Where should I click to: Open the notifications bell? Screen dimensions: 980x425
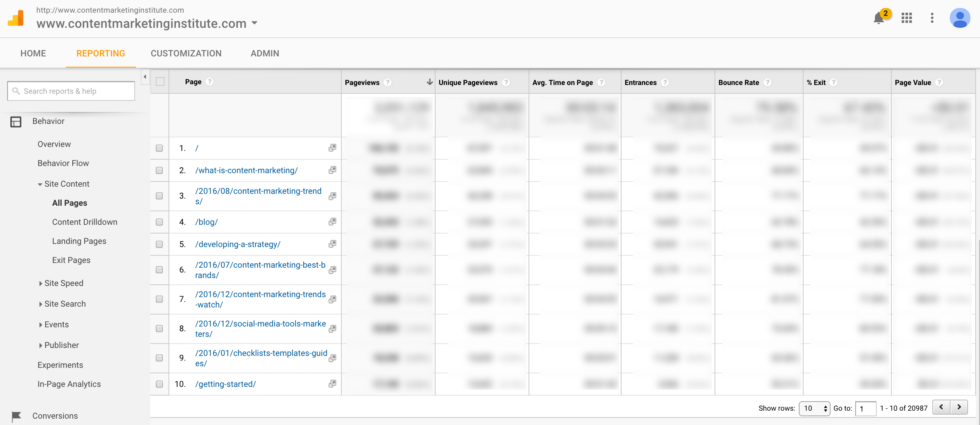pyautogui.click(x=879, y=18)
